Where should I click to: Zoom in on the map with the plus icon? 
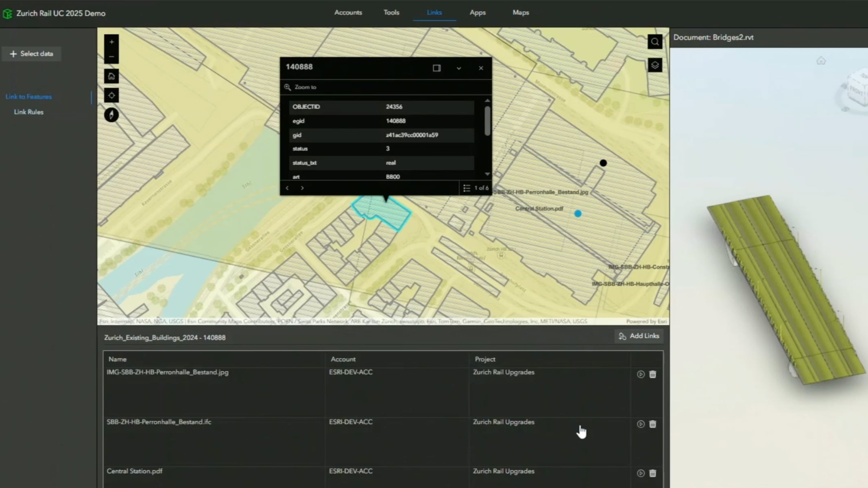click(x=111, y=42)
